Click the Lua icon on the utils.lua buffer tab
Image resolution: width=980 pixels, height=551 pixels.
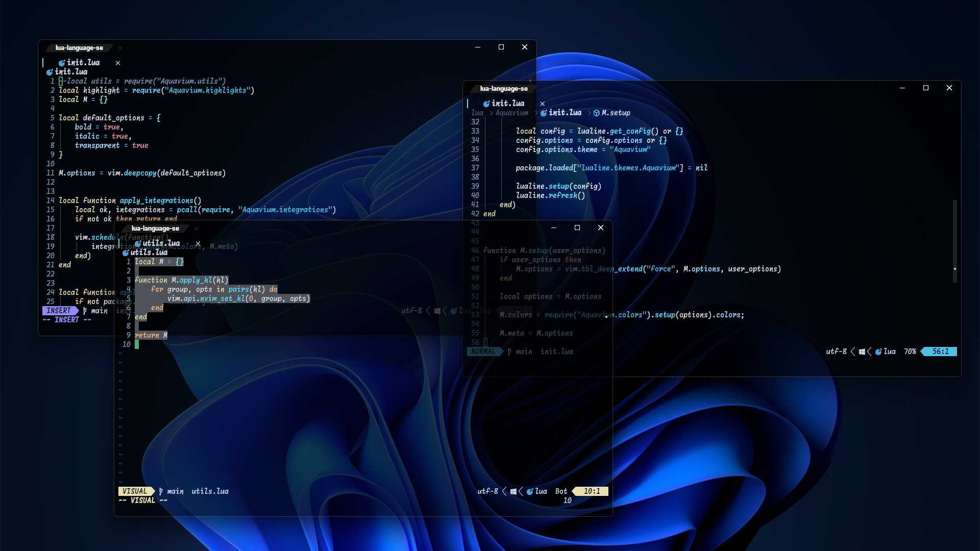138,243
